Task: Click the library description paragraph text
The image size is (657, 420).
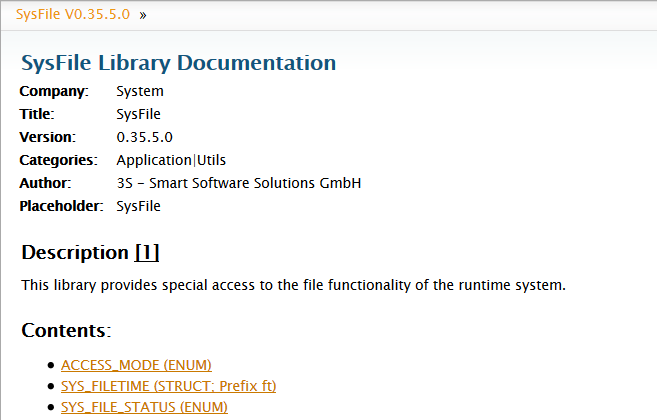Action: [293, 285]
